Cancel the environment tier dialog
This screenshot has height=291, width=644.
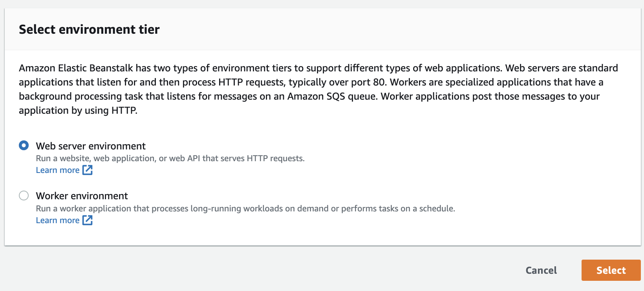(x=541, y=270)
